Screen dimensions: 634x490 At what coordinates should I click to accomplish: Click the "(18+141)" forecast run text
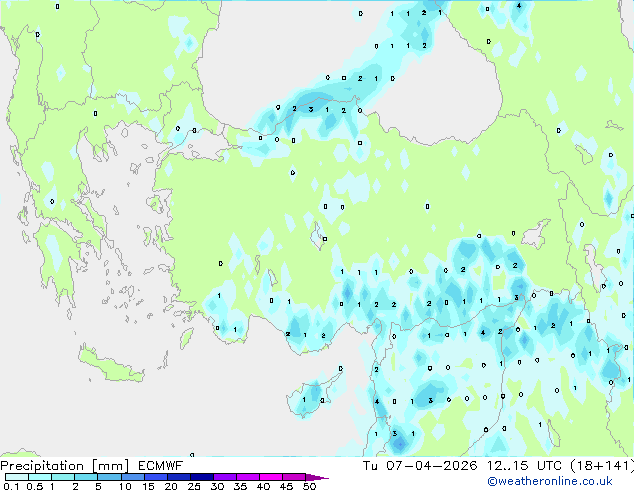pyautogui.click(x=602, y=466)
